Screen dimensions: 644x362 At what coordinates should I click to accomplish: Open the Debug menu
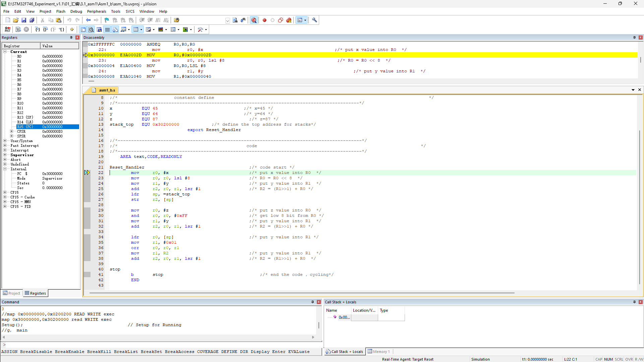(76, 11)
